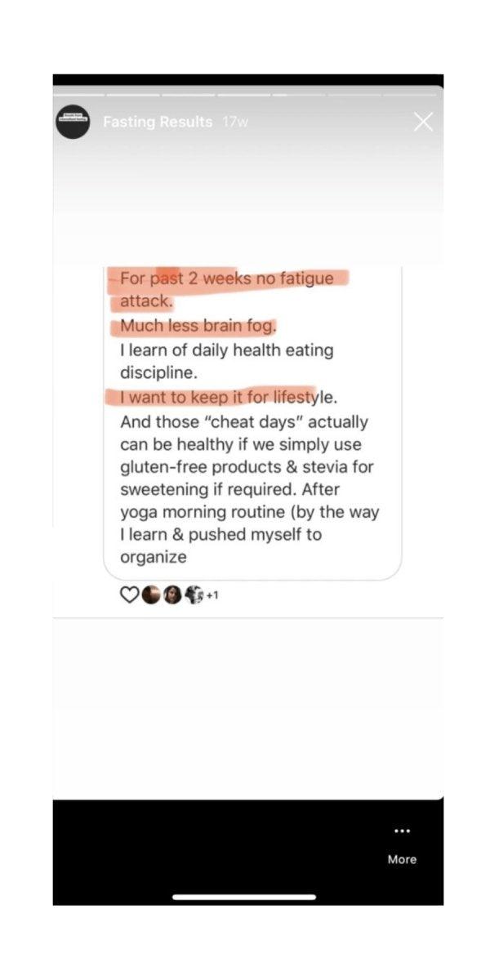Close the story with the X

(x=423, y=122)
